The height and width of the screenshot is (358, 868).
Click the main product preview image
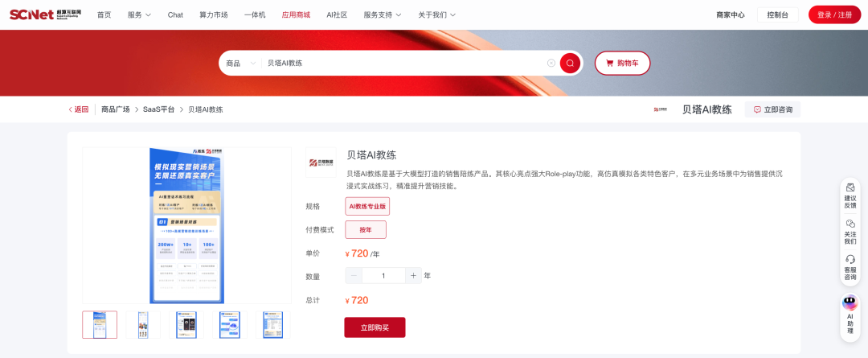point(186,225)
